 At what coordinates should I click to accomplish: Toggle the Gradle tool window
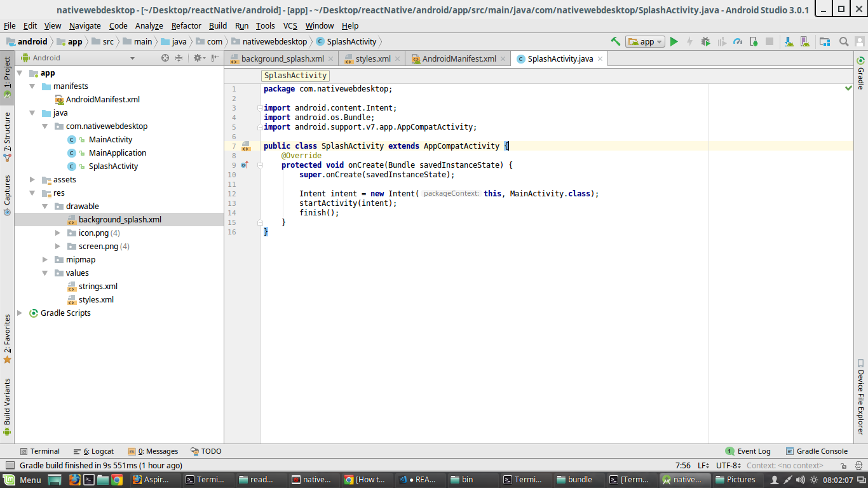860,73
